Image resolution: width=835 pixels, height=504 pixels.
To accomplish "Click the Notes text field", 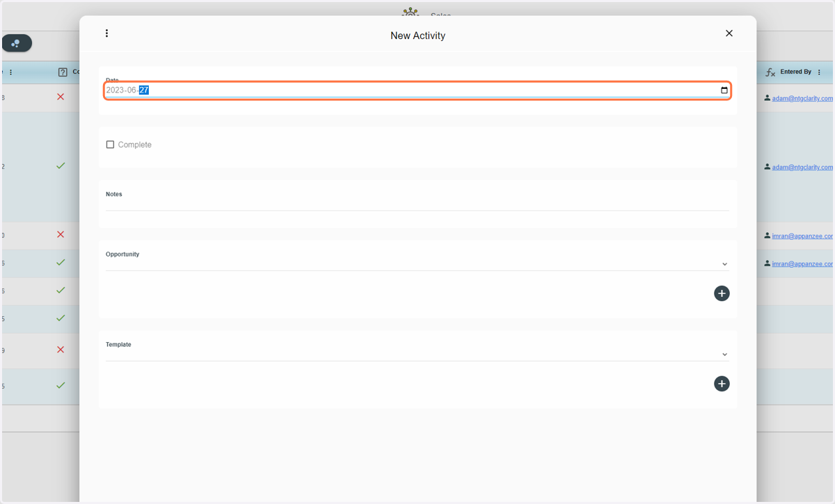I will (x=417, y=204).
